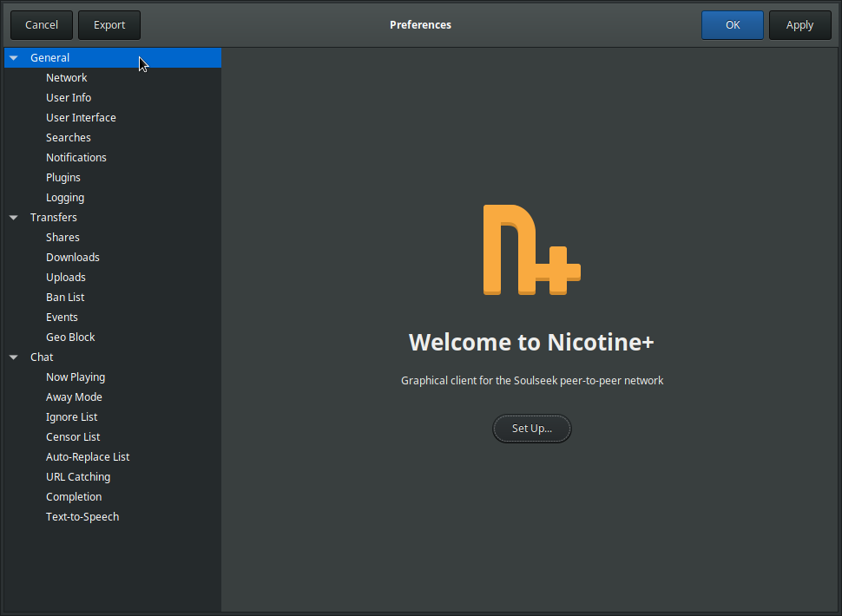Confirm preferences with OK
The image size is (842, 616).
click(733, 25)
